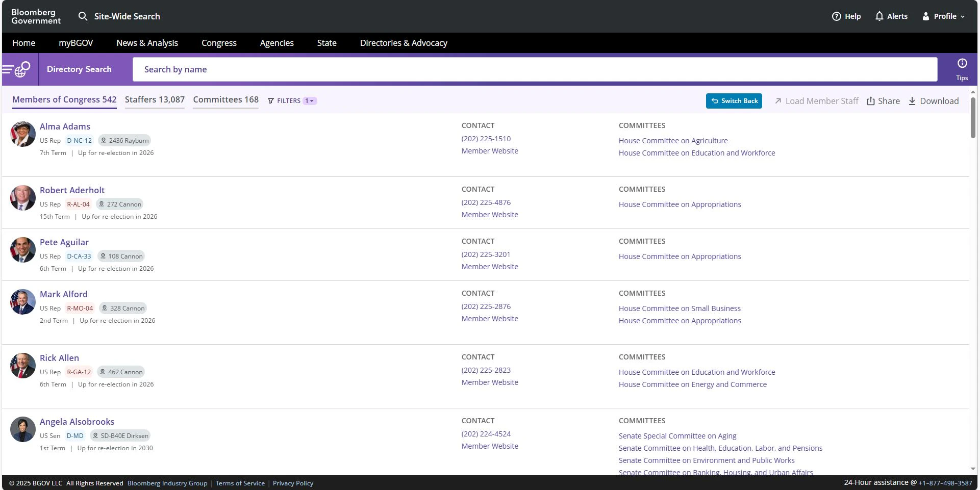This screenshot has height=490, width=980.
Task: Expand the Profile dropdown chevron
Action: coord(962,16)
